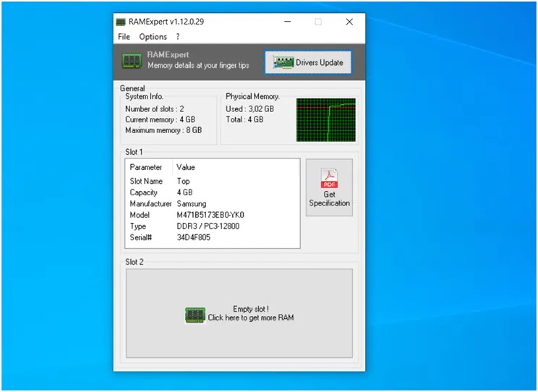
Task: Select the DDR3 / PC3-12800 type value
Action: [x=208, y=226]
